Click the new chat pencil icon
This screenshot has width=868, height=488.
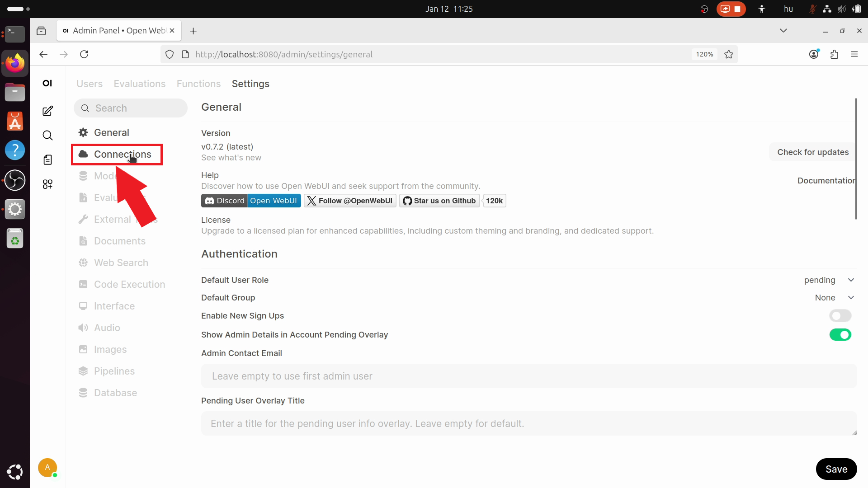click(47, 111)
